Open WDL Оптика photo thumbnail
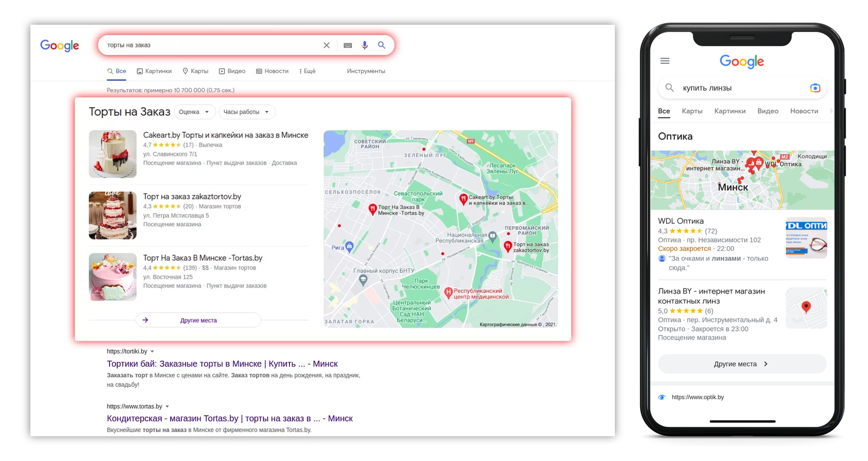Viewport: 868px width, 461px height. click(x=806, y=238)
